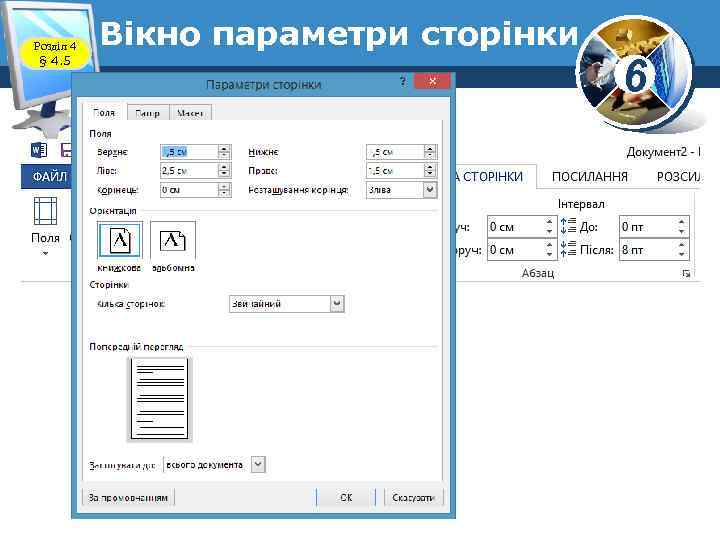Image resolution: width=720 pixels, height=540 pixels.
Task: Click the Корінець gutter field
Action: 189,190
